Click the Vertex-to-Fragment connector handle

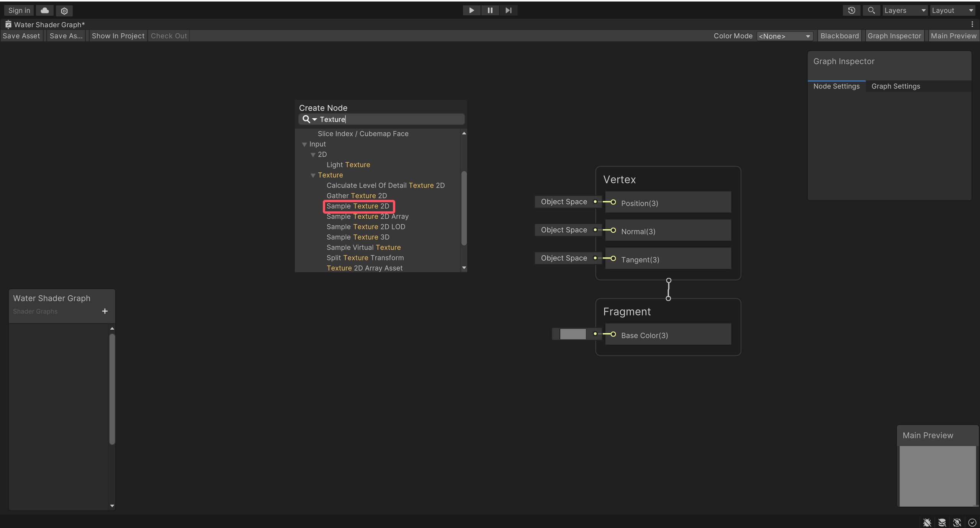tap(668, 289)
